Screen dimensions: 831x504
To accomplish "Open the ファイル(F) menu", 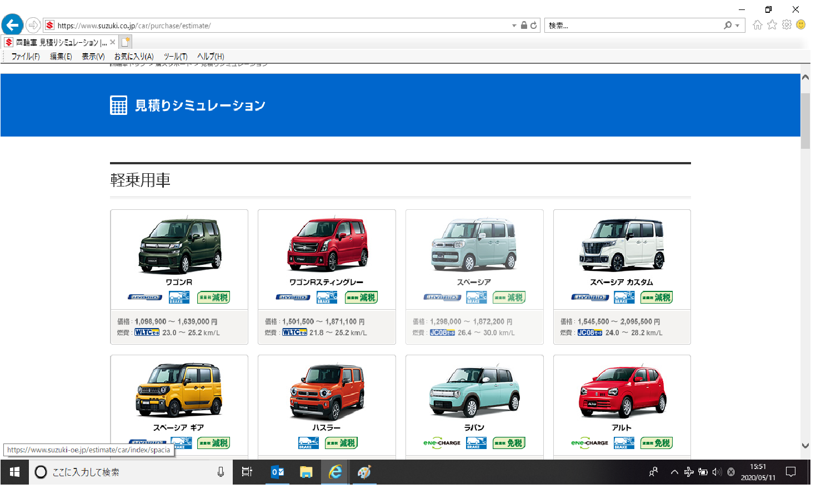I will coord(26,57).
